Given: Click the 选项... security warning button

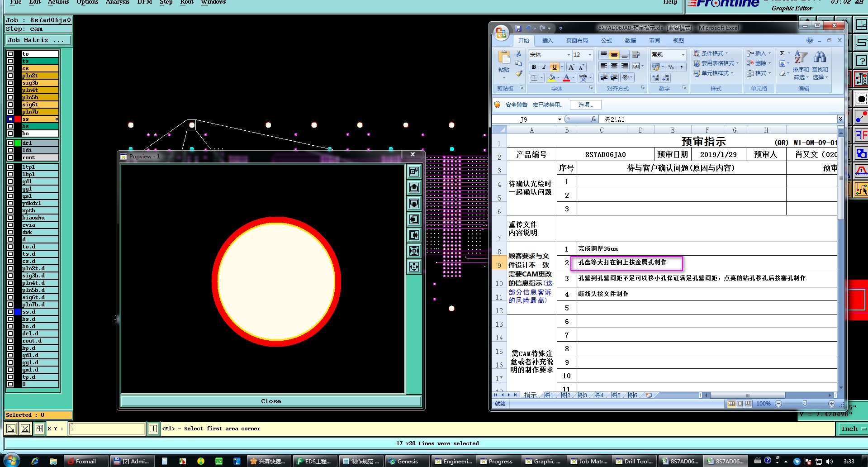Looking at the screenshot, I should [x=585, y=105].
